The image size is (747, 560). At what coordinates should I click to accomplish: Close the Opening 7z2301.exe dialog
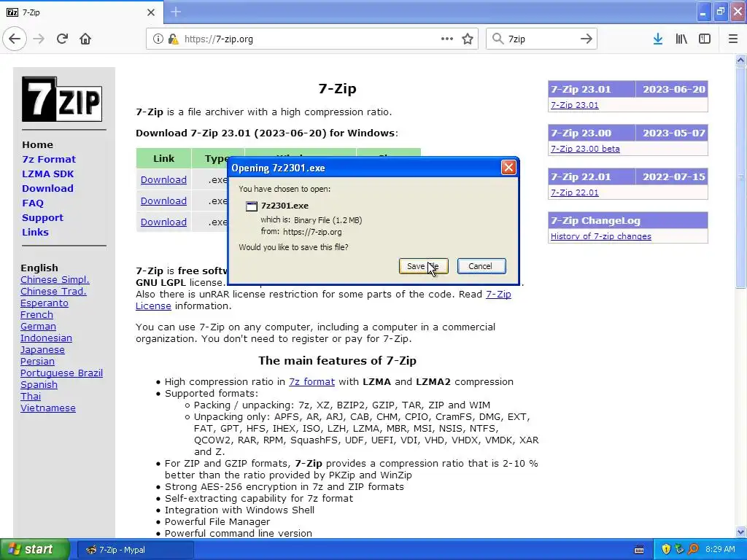pyautogui.click(x=508, y=168)
